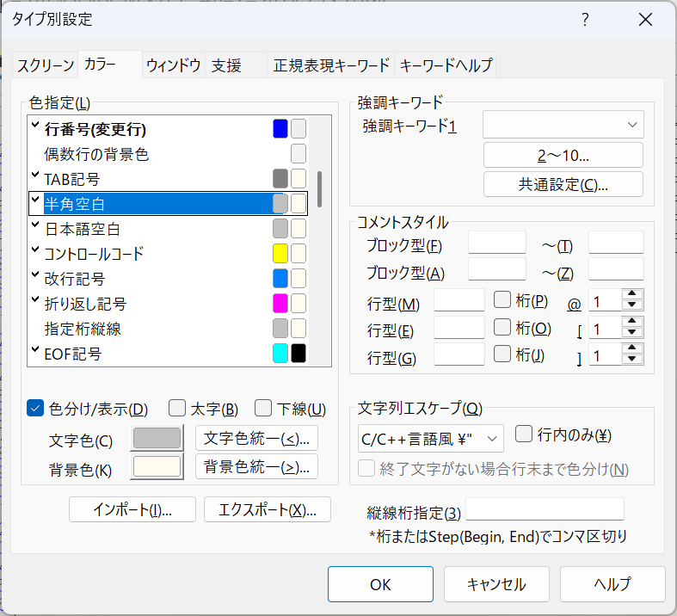Image resolution: width=677 pixels, height=616 pixels.
Task: Decrease @ value spinner down arrow
Action: click(x=632, y=305)
